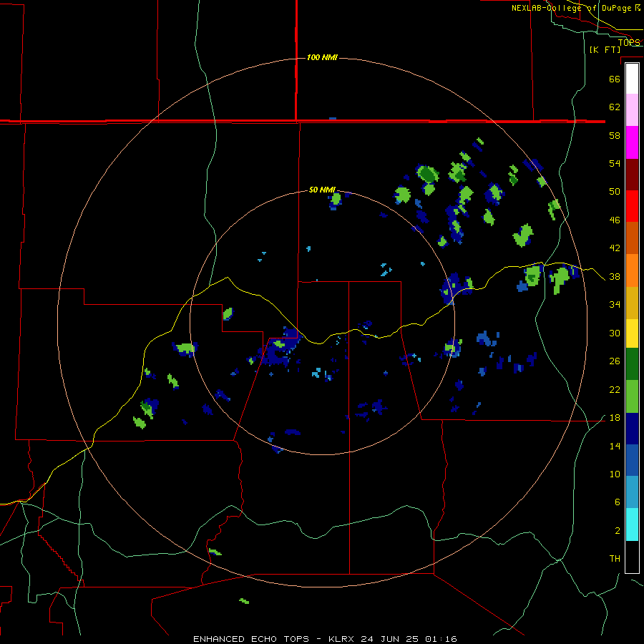Click the "50" legend value

point(615,192)
